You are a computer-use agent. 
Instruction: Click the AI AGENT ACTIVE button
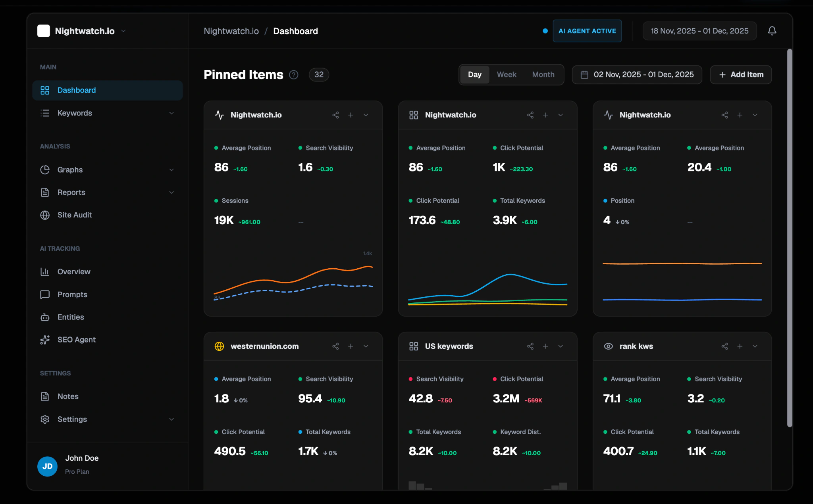[x=587, y=31]
